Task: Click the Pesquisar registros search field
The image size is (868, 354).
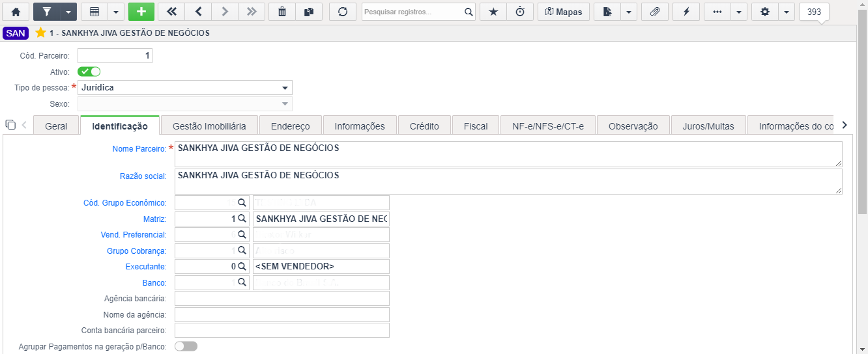Action: 413,12
